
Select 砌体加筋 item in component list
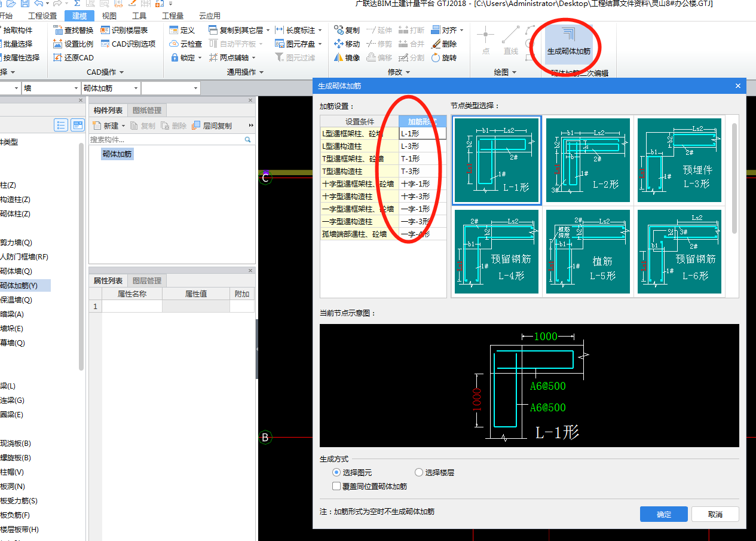click(117, 154)
